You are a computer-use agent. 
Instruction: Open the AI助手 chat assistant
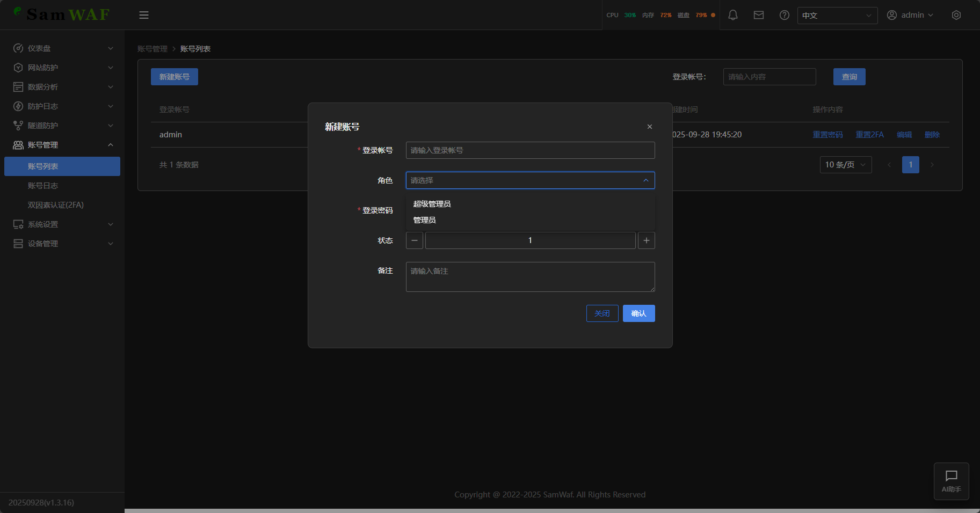tap(951, 481)
